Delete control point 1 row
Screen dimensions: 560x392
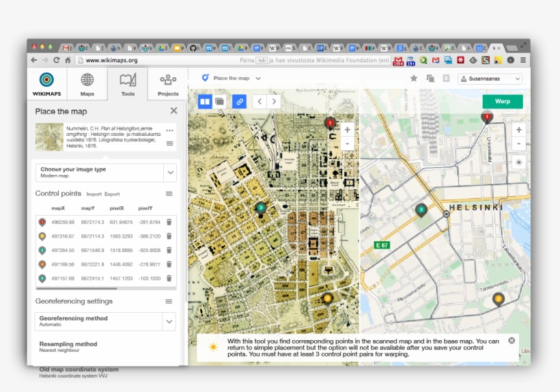click(169, 222)
